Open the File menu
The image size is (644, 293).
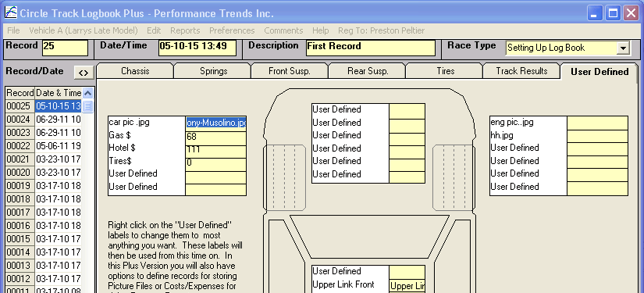click(x=13, y=30)
